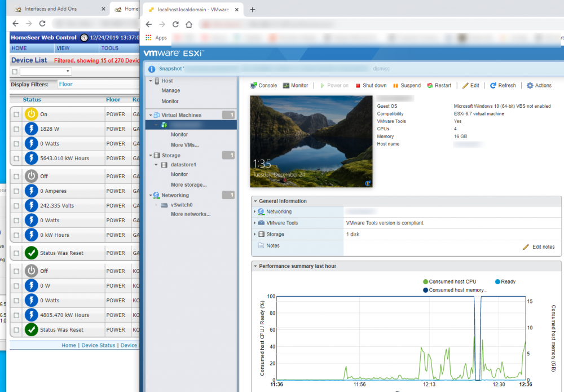The height and width of the screenshot is (392, 564).
Task: Check the box beside 1828 W row
Action: 16,129
